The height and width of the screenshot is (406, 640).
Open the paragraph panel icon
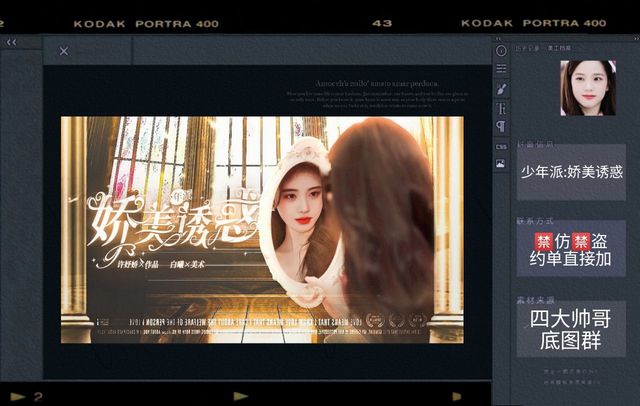point(501,127)
